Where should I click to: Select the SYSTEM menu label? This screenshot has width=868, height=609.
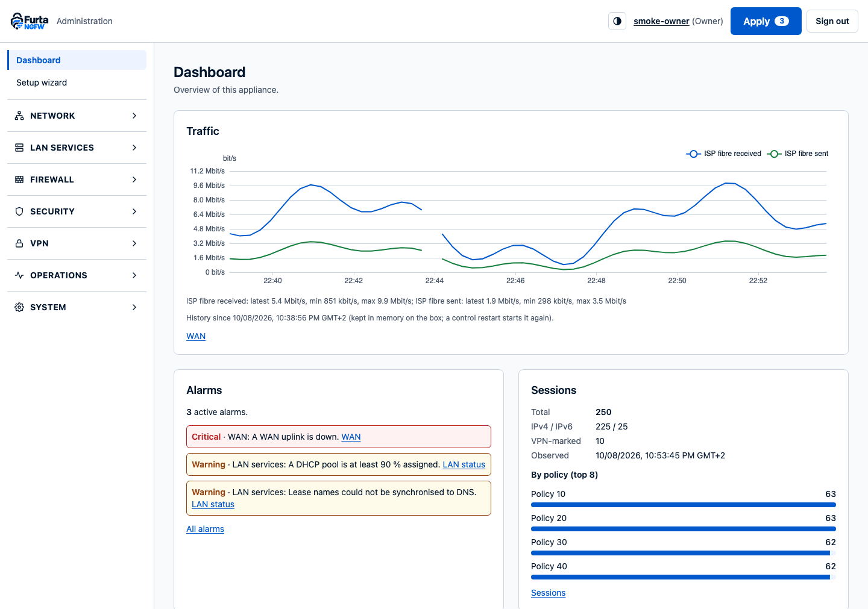[x=48, y=307]
